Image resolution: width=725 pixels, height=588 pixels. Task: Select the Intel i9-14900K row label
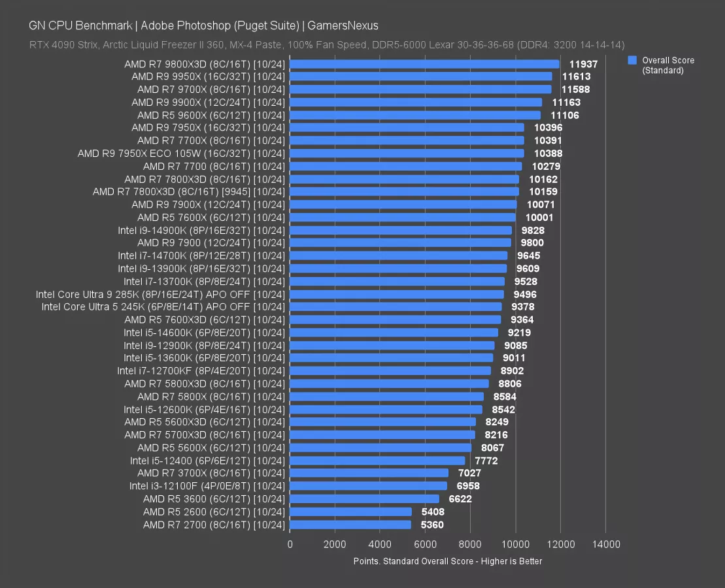click(201, 230)
